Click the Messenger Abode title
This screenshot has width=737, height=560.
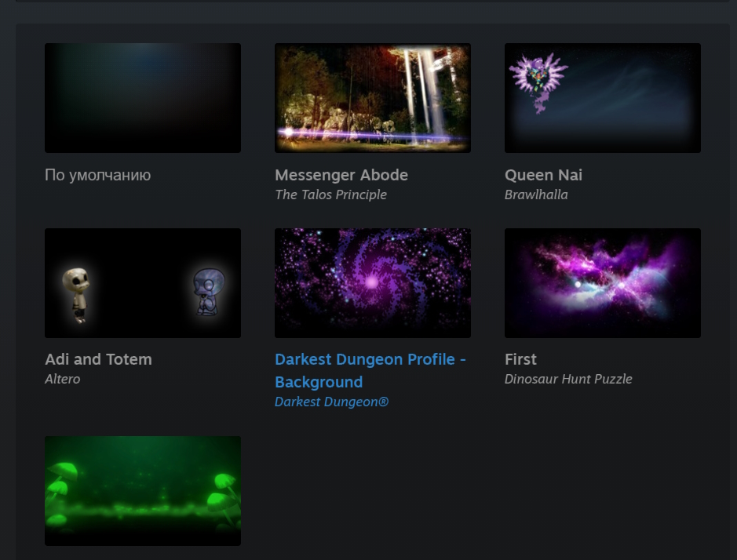pos(341,175)
